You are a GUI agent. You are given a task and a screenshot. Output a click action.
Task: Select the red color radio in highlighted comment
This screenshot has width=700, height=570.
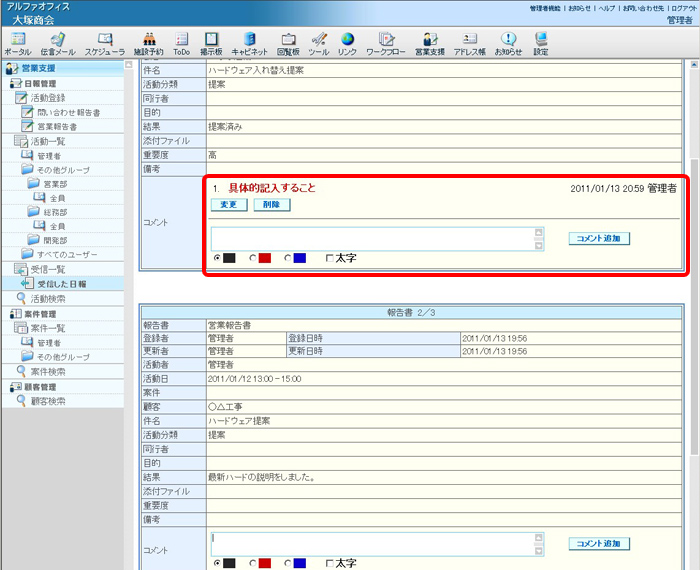[x=253, y=258]
